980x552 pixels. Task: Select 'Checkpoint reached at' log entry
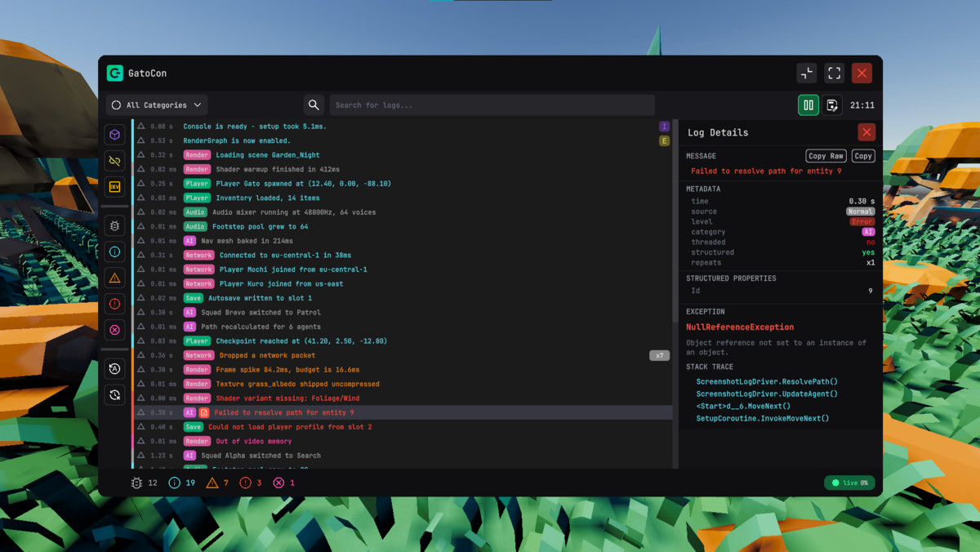[404, 341]
